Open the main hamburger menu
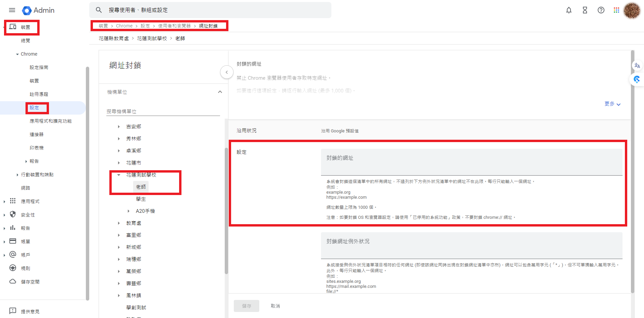 coord(12,10)
